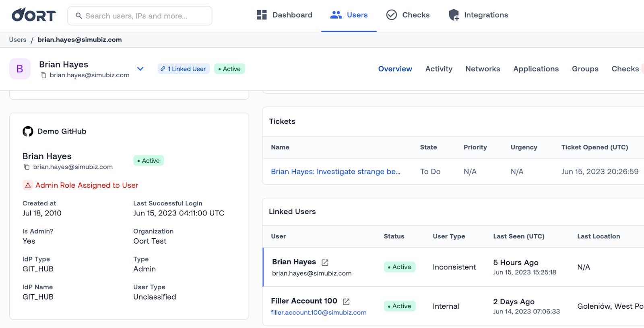
Task: Open the Brian Hayes investigate ticket link
Action: click(x=335, y=172)
